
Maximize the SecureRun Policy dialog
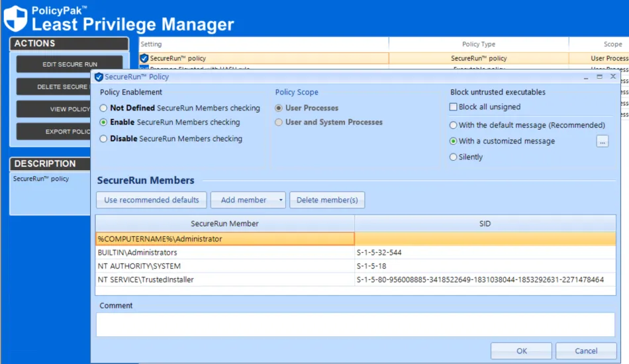click(x=600, y=77)
